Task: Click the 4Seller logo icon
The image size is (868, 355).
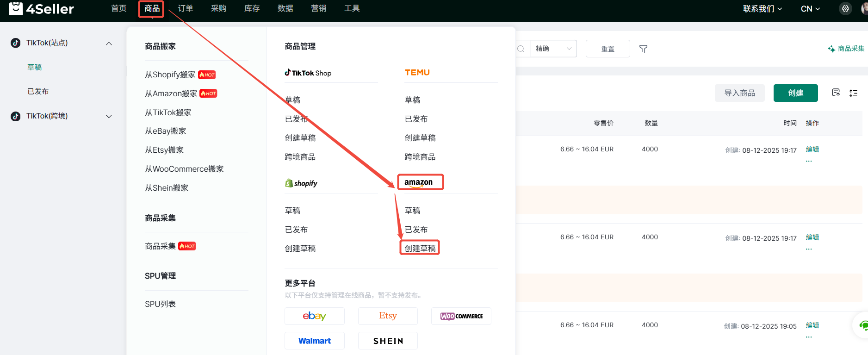Action: (16, 8)
